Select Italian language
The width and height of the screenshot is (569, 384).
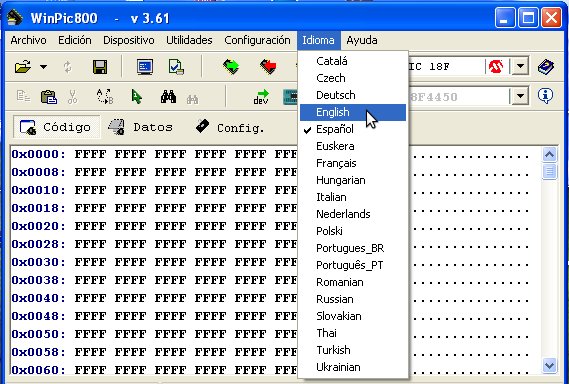tap(353, 197)
